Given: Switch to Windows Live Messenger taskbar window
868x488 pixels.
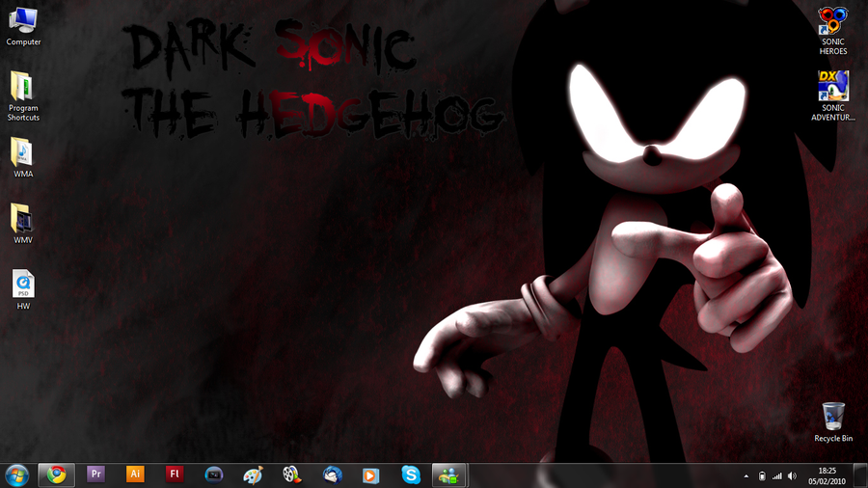Looking at the screenshot, I should [448, 474].
